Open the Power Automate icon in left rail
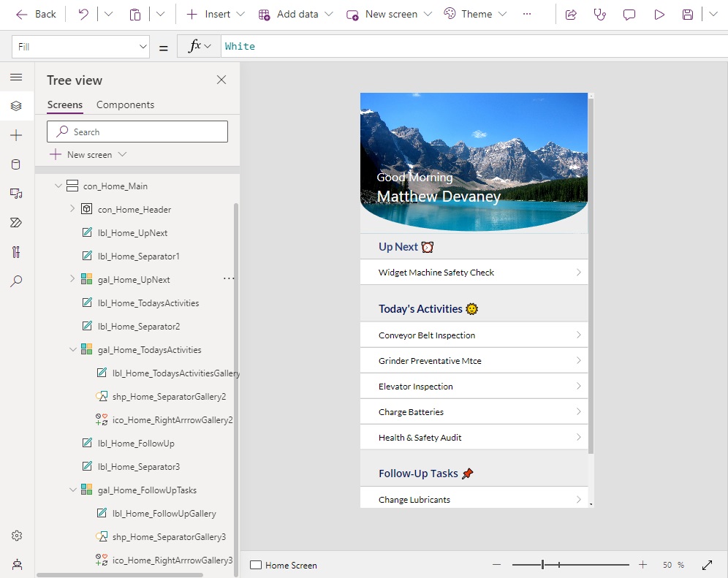The image size is (728, 578). pos(16,223)
